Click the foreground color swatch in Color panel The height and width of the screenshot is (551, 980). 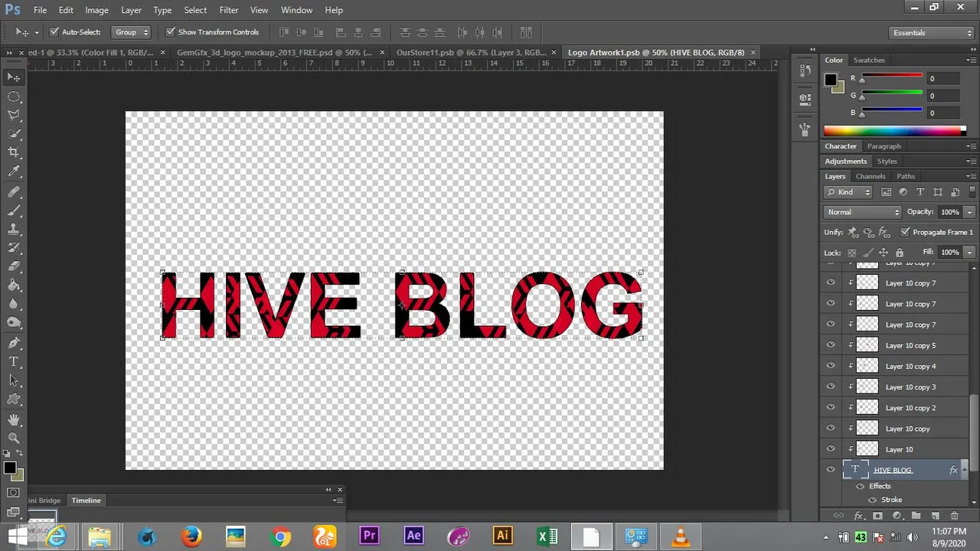831,80
